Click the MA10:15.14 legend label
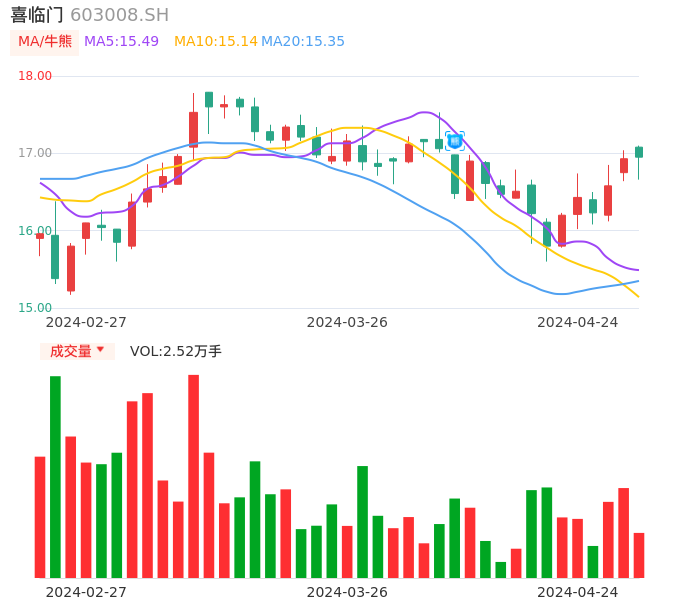686x606 pixels. tap(216, 41)
